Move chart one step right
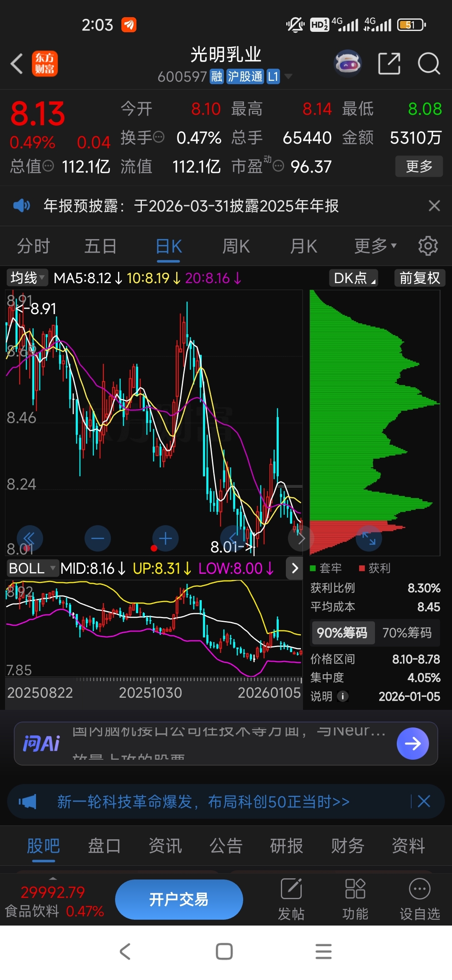Screen dimensions: 452x980 (301, 538)
